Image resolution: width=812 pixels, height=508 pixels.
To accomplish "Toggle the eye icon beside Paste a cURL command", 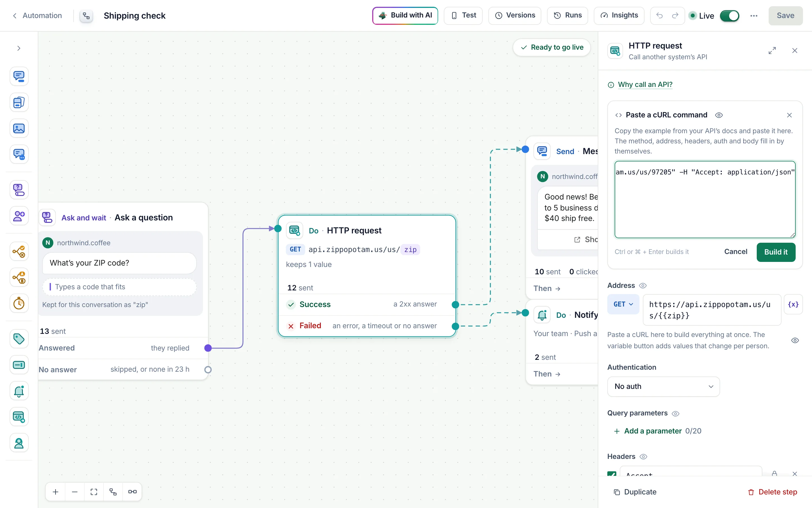I will click(719, 115).
